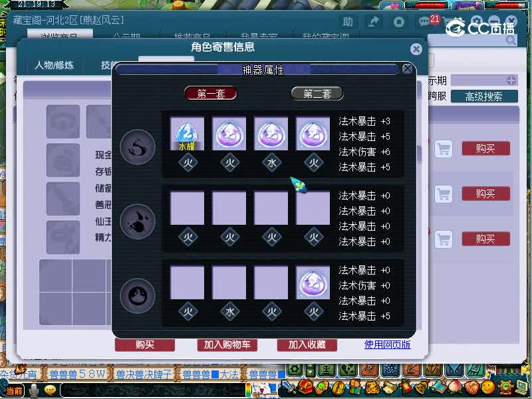532x399 pixels.
Task: Click the 助 help icon
Action: (x=347, y=22)
